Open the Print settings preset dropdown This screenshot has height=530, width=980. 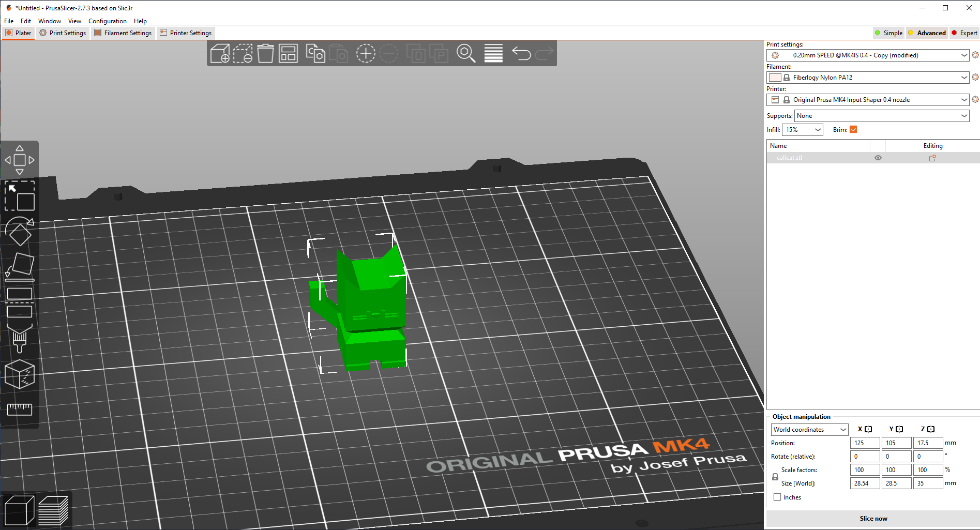pos(867,55)
